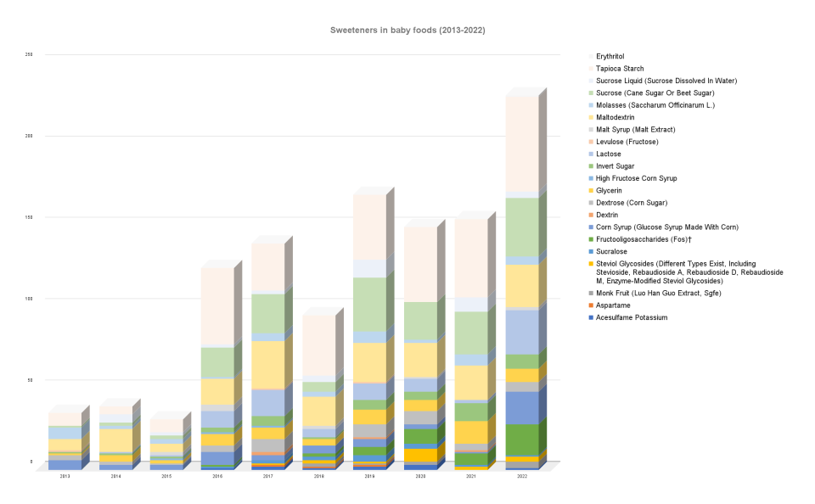Click the Molasses legend color marker
815x504 pixels.
pos(591,105)
